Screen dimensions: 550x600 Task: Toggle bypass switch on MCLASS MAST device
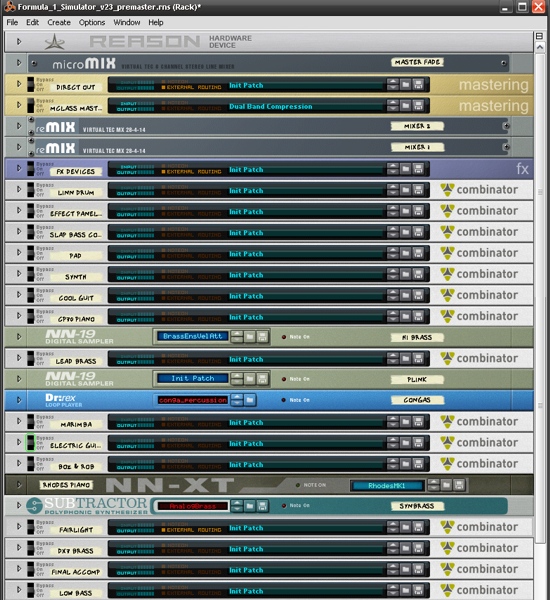point(31,106)
